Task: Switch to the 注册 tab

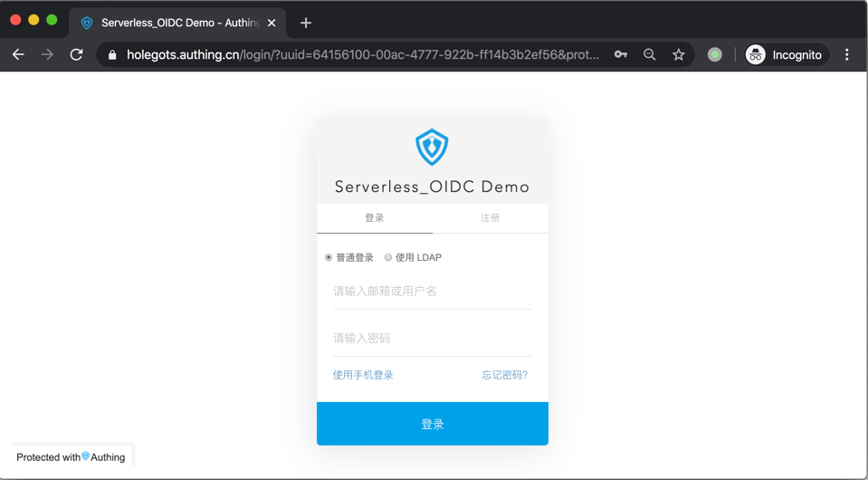Action: click(x=490, y=218)
